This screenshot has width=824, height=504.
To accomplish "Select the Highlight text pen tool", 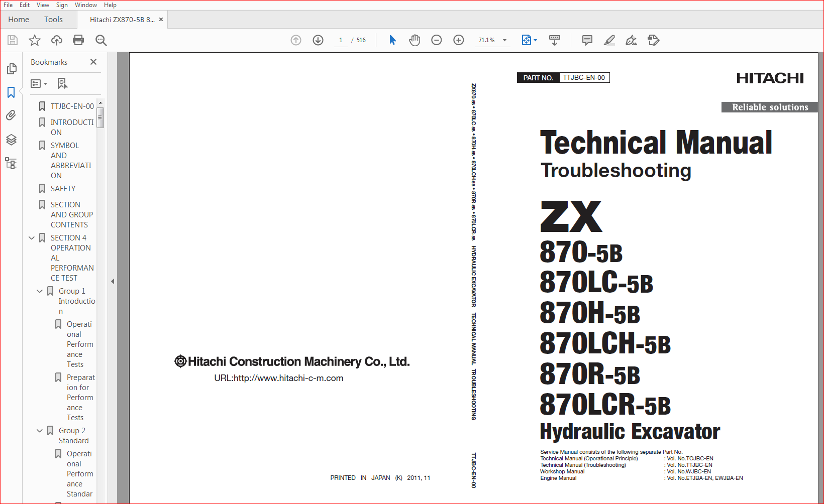I will pos(609,40).
